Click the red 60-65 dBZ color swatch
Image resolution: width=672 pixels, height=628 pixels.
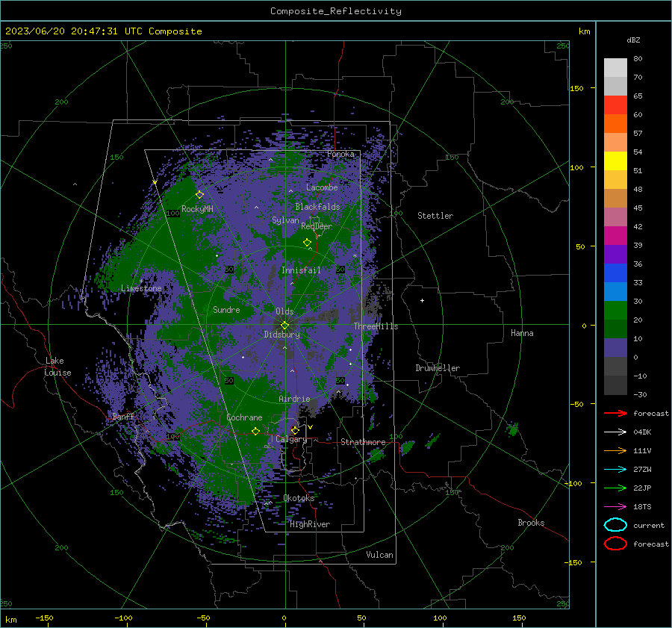(x=615, y=105)
